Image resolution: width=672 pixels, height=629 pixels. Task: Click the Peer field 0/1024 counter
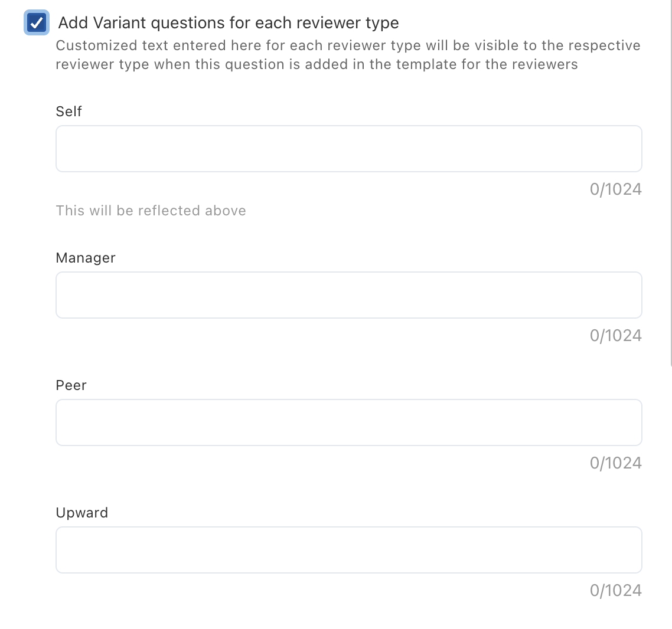click(x=615, y=463)
